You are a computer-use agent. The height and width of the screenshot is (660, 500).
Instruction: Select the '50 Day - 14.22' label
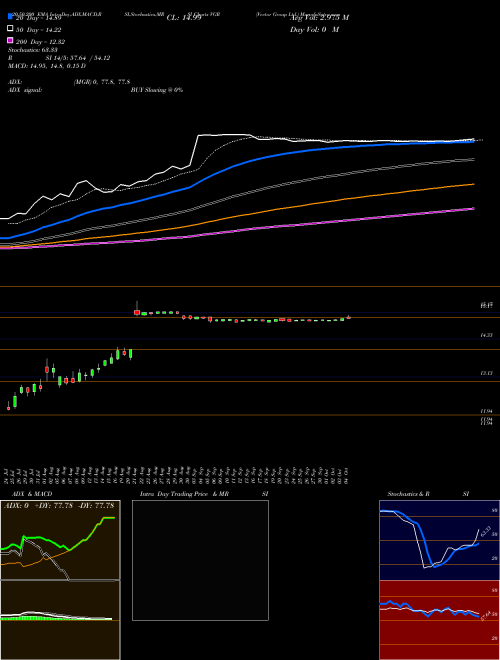coord(39,29)
